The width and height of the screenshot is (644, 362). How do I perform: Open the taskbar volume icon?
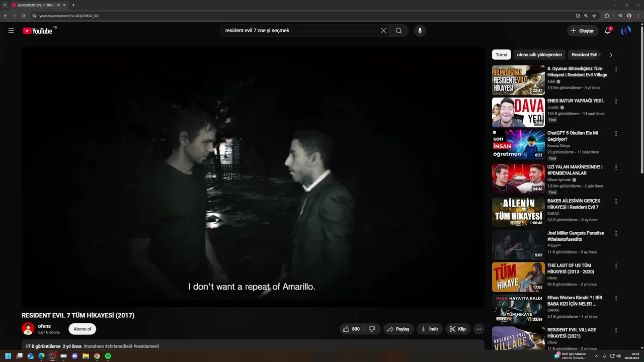tap(618, 356)
